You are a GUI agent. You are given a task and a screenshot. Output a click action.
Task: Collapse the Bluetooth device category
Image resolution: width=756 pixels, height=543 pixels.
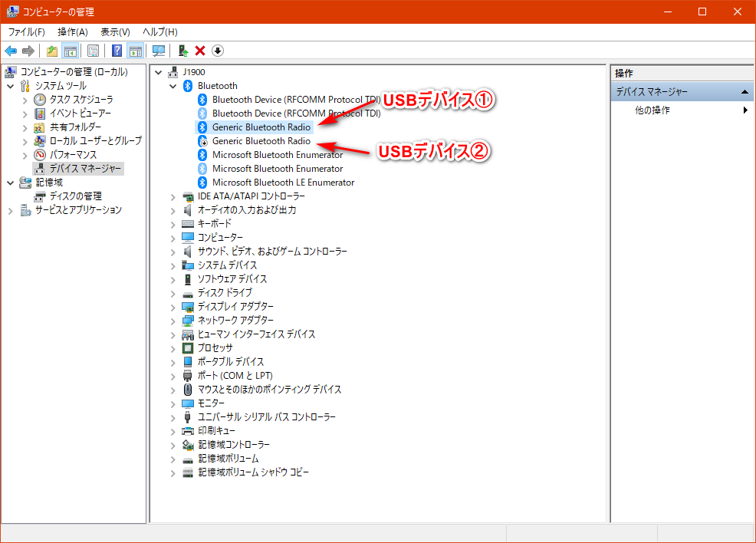click(x=173, y=86)
